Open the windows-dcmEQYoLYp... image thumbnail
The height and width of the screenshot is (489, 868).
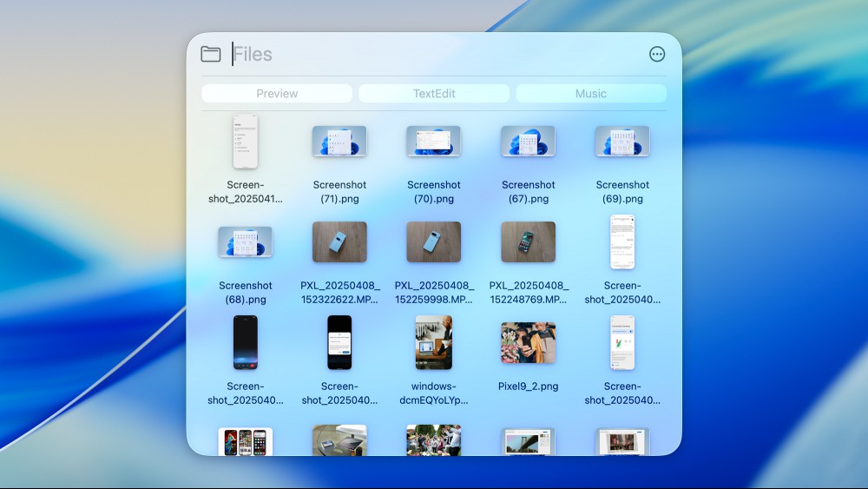[x=433, y=342]
